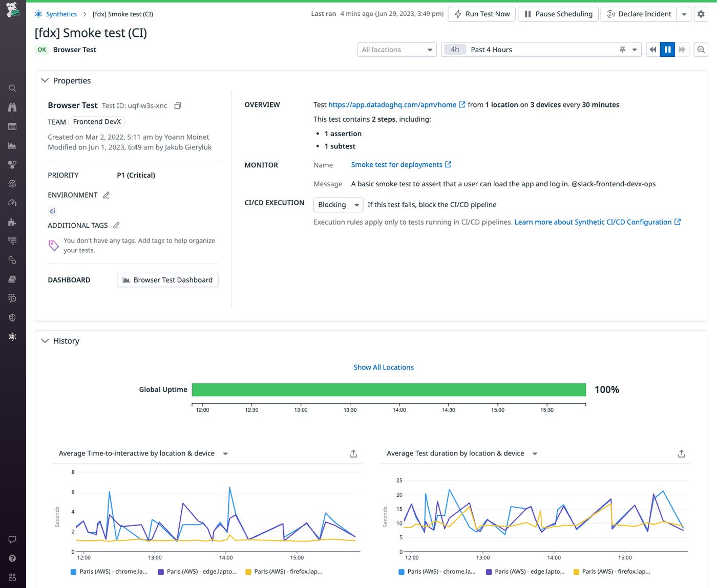Change the Blocking CI/CD execution rule

tap(338, 205)
